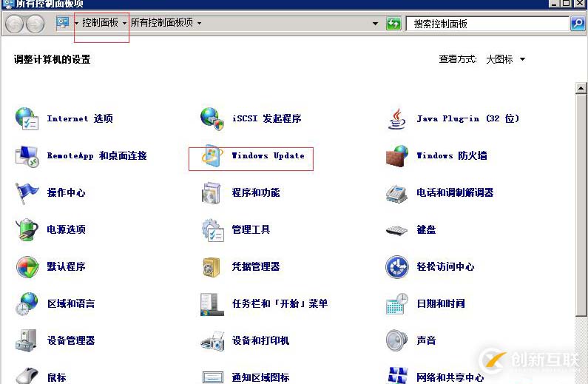This screenshot has height=384, width=588.
Task: Click the 程序和功能 link text
Action: point(256,193)
